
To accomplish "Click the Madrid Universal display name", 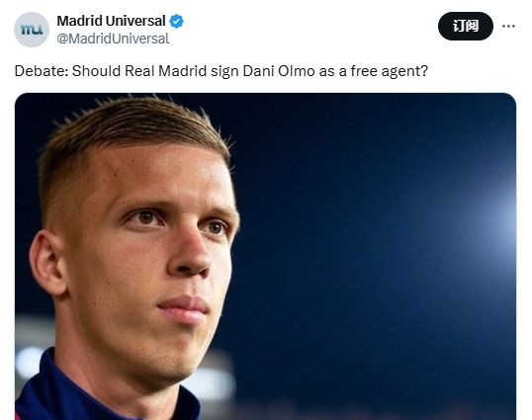I will click(111, 21).
